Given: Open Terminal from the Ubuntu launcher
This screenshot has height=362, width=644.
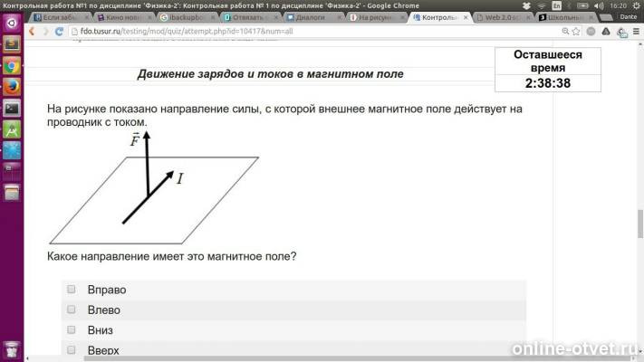Looking at the screenshot, I should [x=12, y=109].
